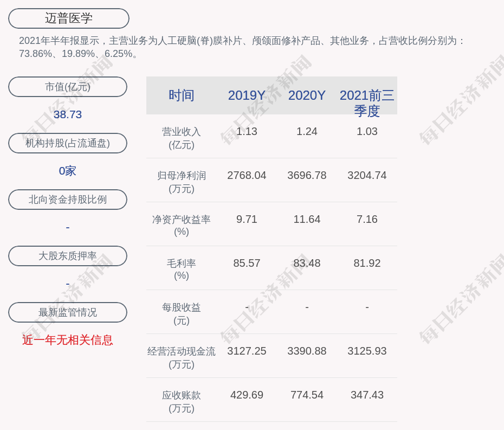Image resolution: width=504 pixels, height=430 pixels.
Task: Click the 2021前三季度 column header
Action: click(x=367, y=103)
